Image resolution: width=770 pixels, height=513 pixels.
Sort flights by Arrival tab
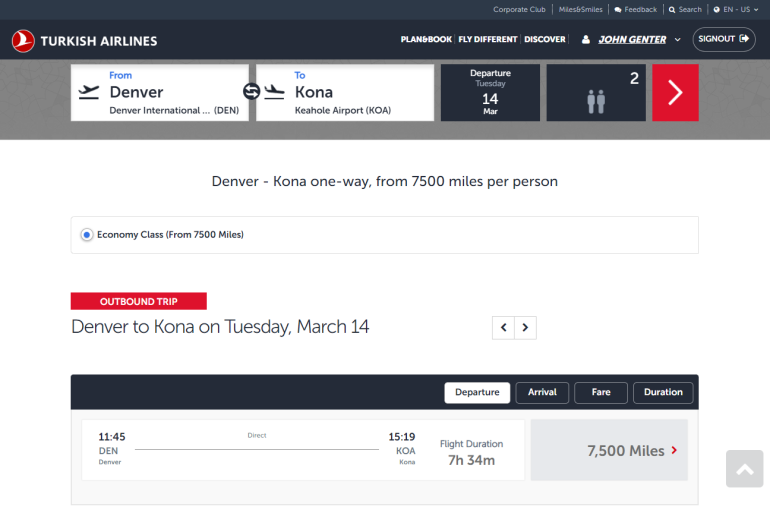click(x=542, y=393)
